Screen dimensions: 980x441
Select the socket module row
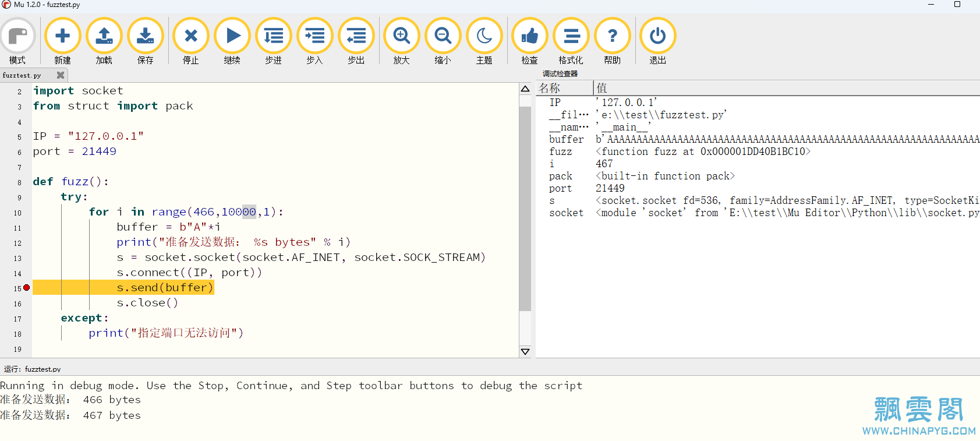pos(758,213)
